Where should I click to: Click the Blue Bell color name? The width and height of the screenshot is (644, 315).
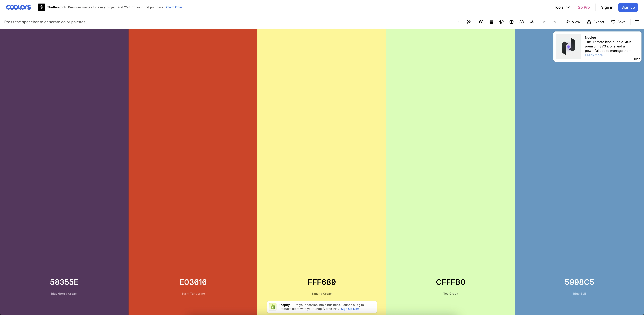pos(579,294)
